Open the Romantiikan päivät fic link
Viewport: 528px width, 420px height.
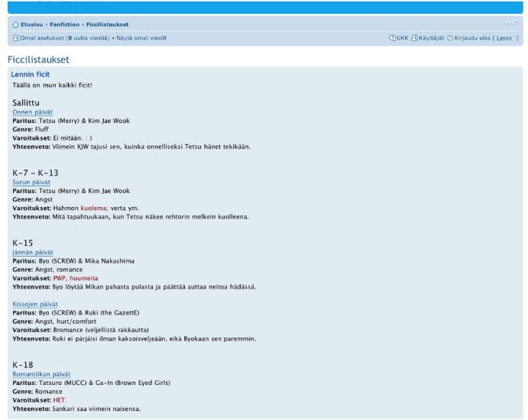tap(41, 374)
